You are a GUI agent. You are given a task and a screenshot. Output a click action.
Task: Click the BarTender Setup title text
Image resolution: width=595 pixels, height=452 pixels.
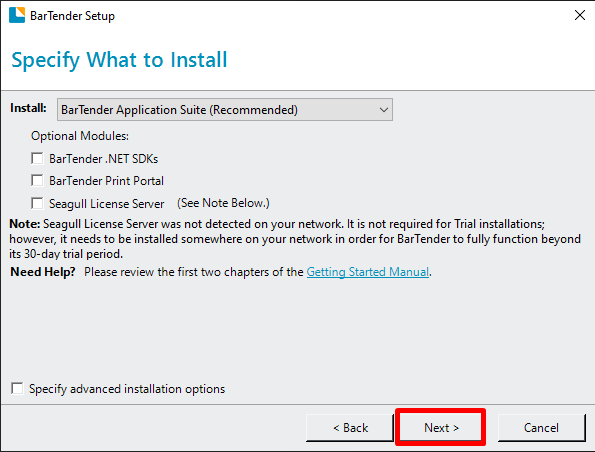(x=72, y=16)
